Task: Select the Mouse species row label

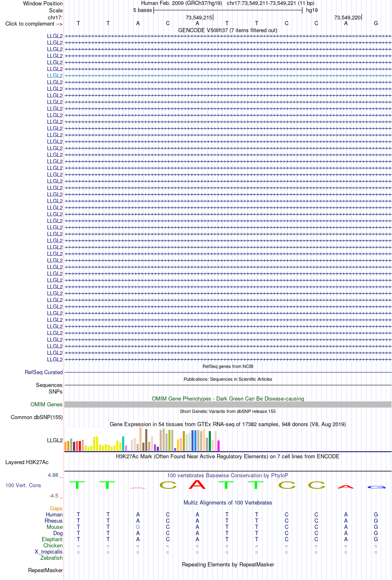Action: click(54, 527)
